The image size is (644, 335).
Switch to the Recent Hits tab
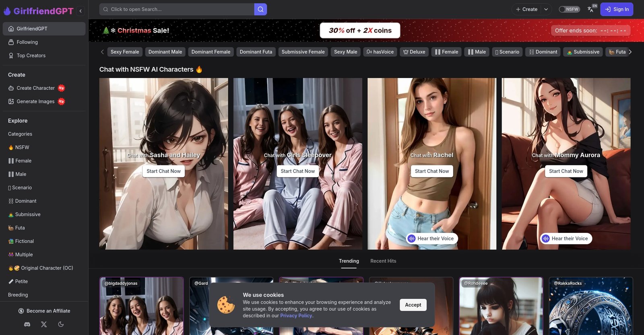coord(383,261)
